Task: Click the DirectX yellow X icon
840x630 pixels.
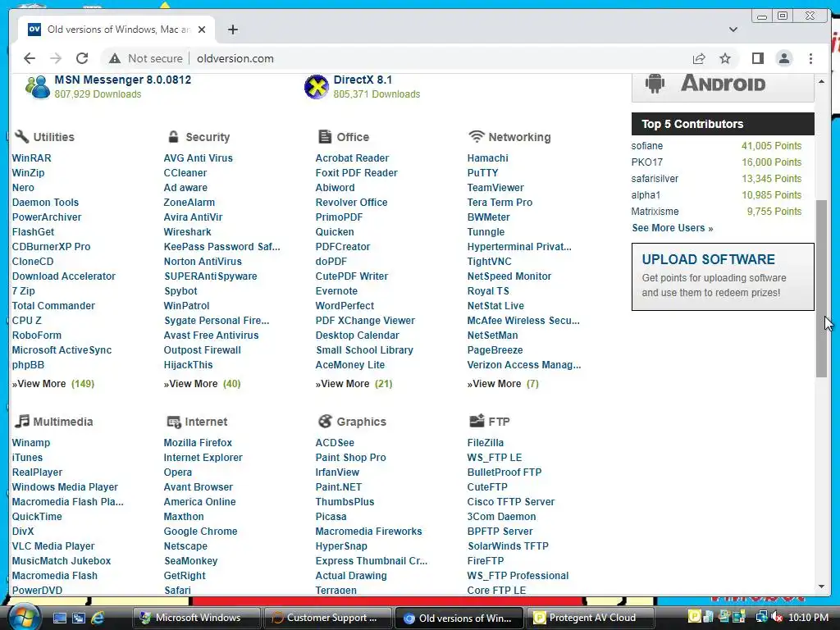Action: click(x=317, y=87)
